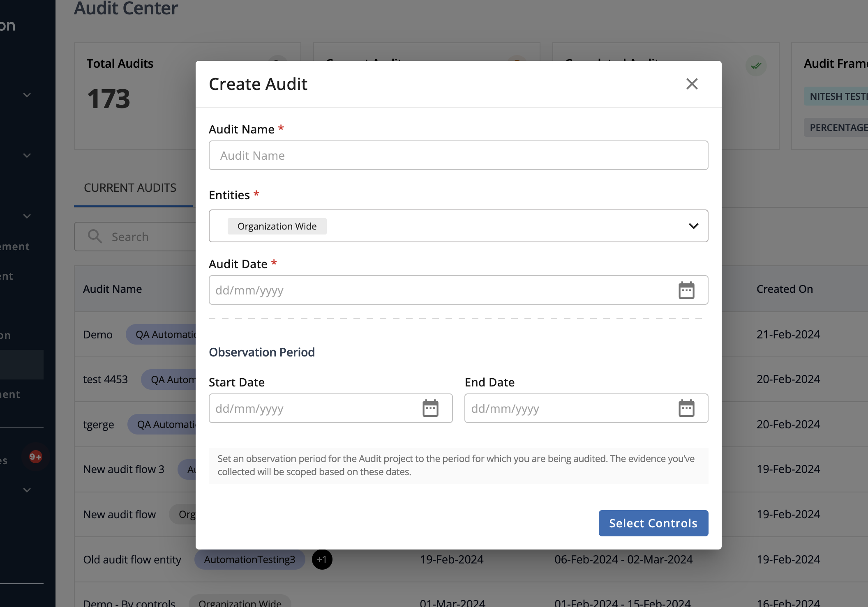868x607 pixels.
Task: Click the 9+ notification badge
Action: coord(35,457)
